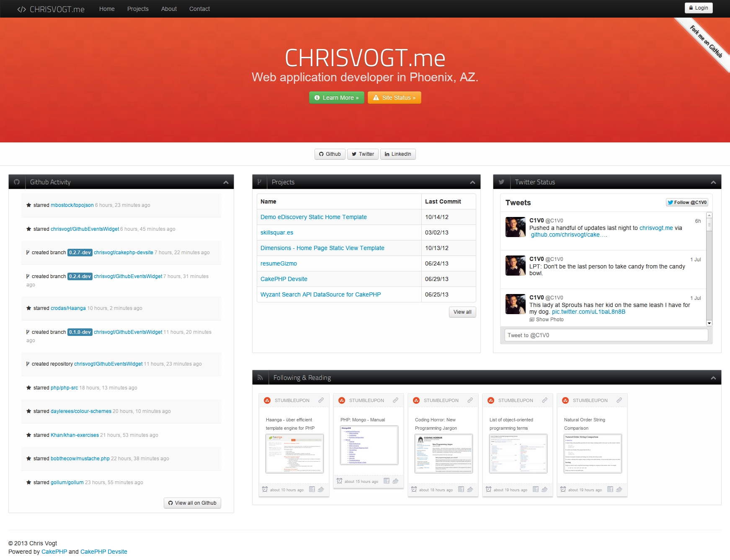The height and width of the screenshot is (560, 730).
Task: Open the Home nav item
Action: [107, 9]
